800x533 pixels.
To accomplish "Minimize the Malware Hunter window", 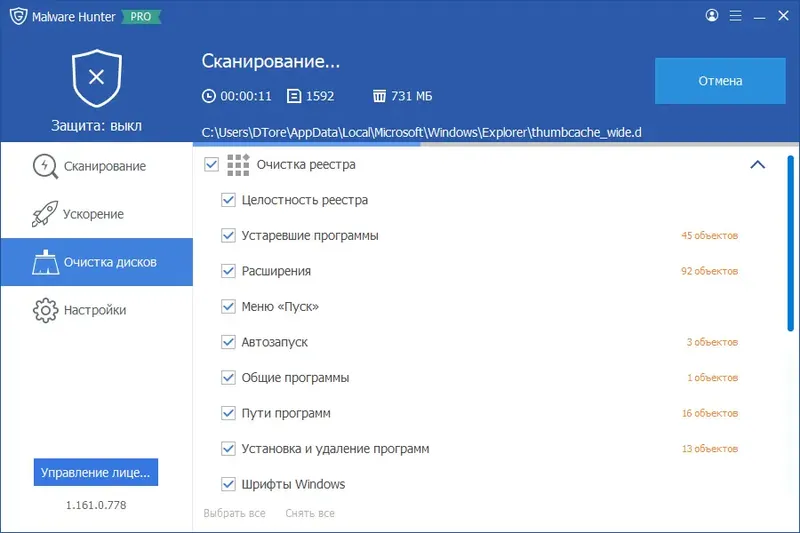I will coord(759,16).
